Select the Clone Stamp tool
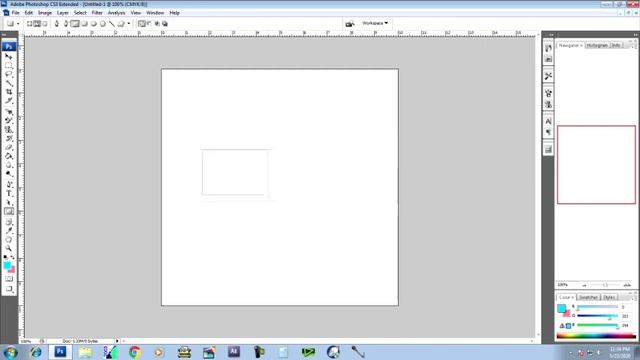Viewport: 640px width, 360px height. (x=9, y=130)
